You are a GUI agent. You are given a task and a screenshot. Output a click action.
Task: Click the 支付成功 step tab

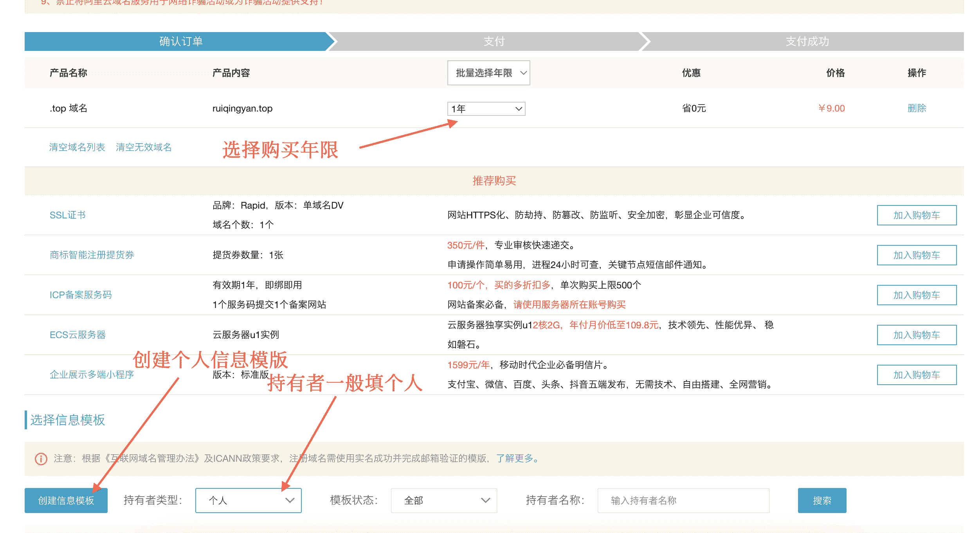pos(807,41)
